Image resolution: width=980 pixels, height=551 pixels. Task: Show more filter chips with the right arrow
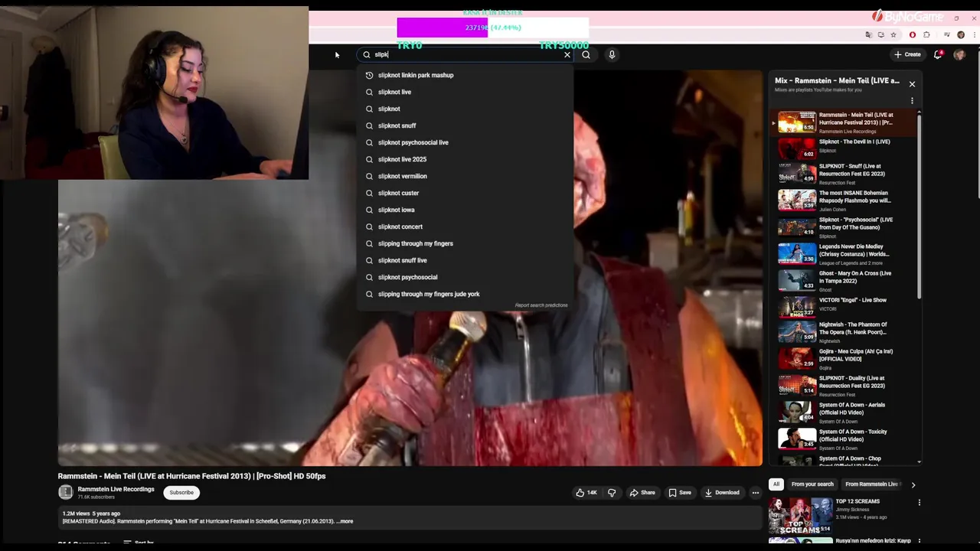pos(913,484)
